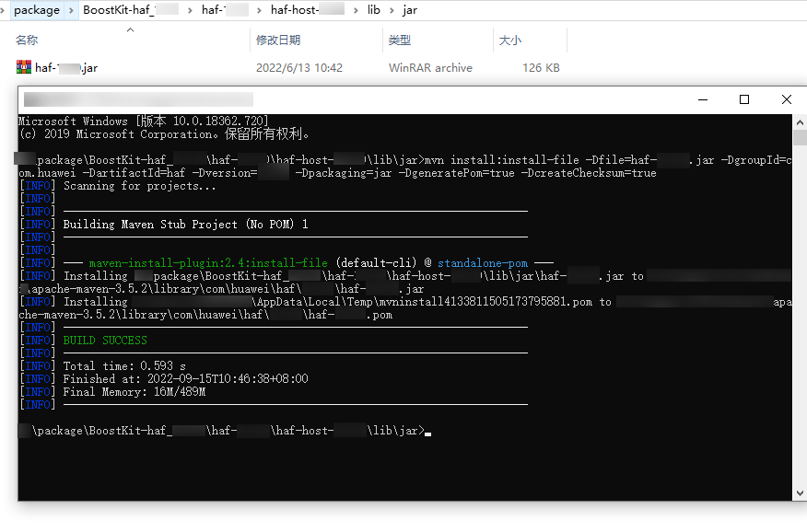Click the mvn install:install-file command text

point(502,160)
